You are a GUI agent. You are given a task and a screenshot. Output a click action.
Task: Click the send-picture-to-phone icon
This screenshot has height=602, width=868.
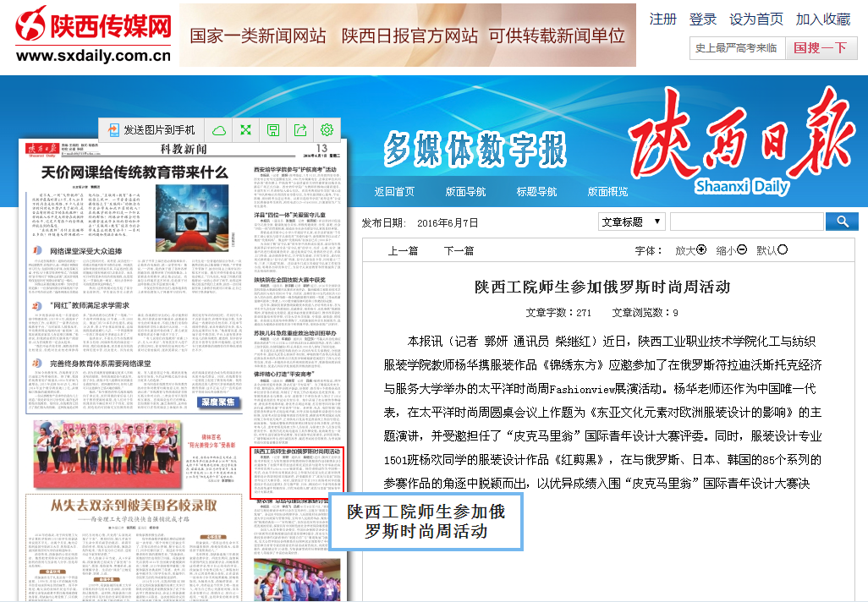pos(113,130)
